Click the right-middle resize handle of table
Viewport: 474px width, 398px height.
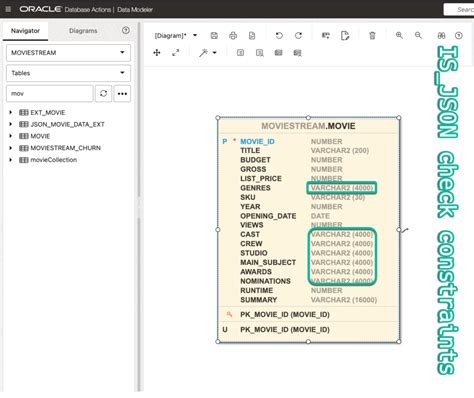point(399,229)
